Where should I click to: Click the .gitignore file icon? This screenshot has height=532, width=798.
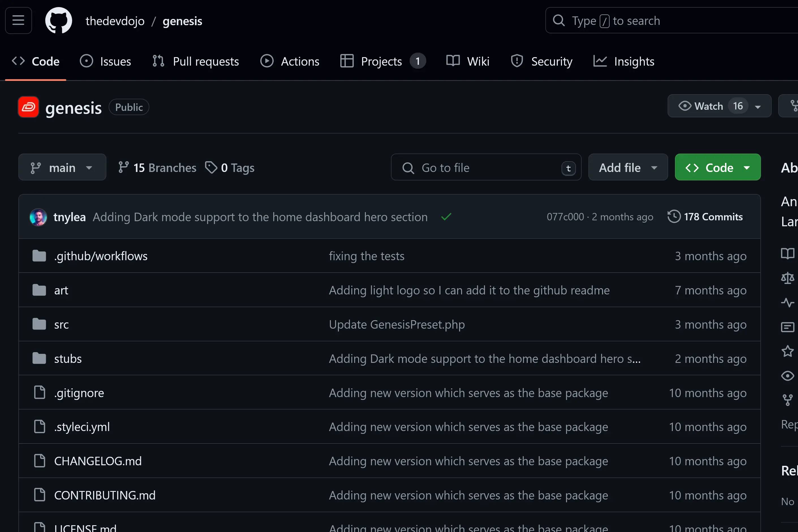coord(40,393)
